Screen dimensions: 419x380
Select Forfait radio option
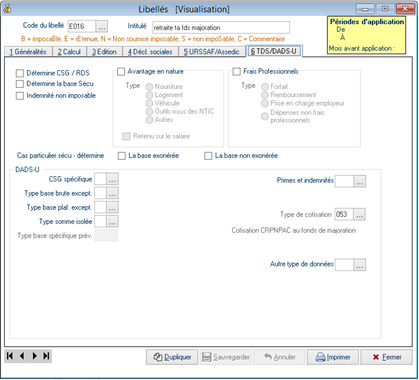coord(265,87)
